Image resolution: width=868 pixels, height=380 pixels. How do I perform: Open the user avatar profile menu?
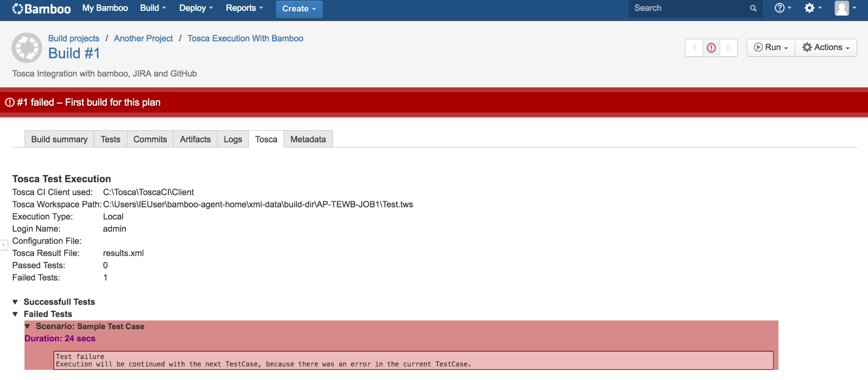click(x=845, y=8)
